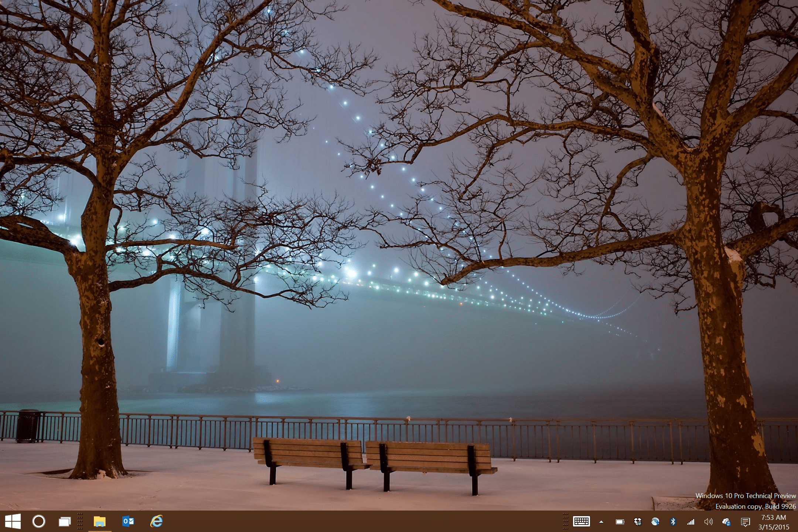Open the clock showing 7:53 AM
This screenshot has height=532, width=798.
[774, 522]
